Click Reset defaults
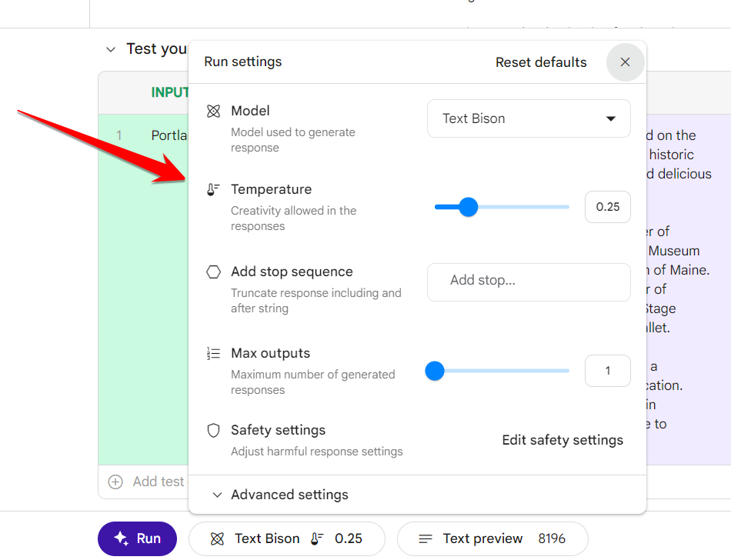This screenshot has height=560, width=731. (541, 62)
